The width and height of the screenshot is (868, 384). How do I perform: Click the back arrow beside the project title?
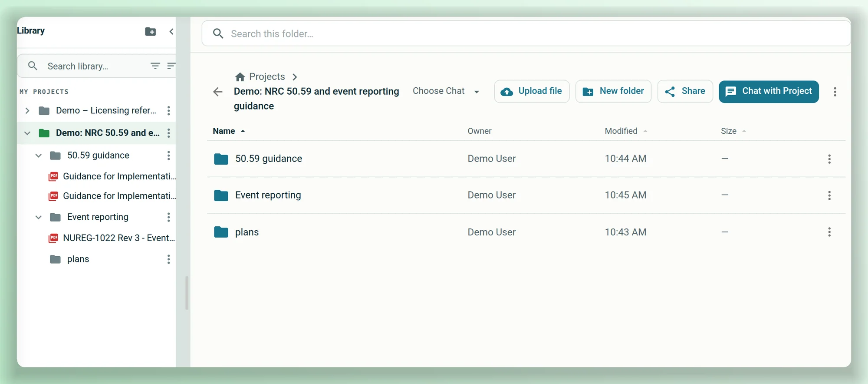(218, 92)
